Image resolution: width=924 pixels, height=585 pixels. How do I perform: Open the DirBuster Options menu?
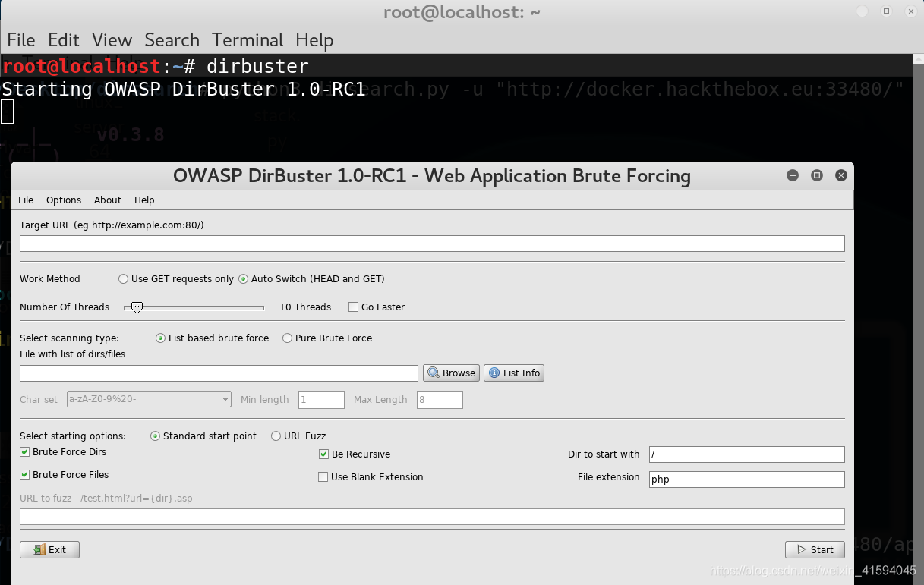tap(64, 200)
